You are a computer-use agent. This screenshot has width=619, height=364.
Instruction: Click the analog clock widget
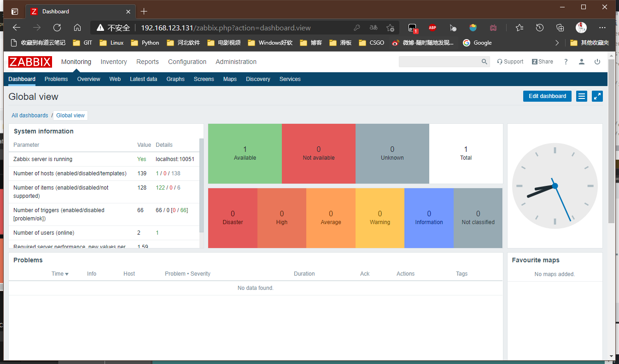[555, 186]
